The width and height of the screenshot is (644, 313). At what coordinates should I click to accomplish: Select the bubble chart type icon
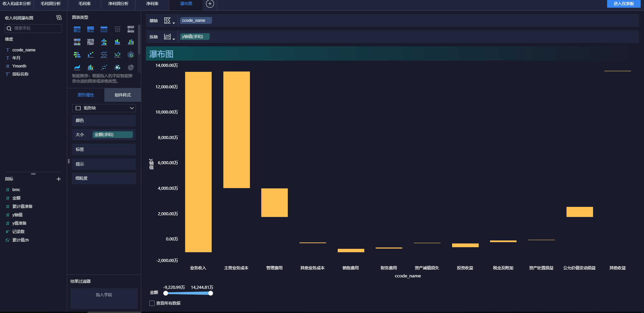pos(117,68)
